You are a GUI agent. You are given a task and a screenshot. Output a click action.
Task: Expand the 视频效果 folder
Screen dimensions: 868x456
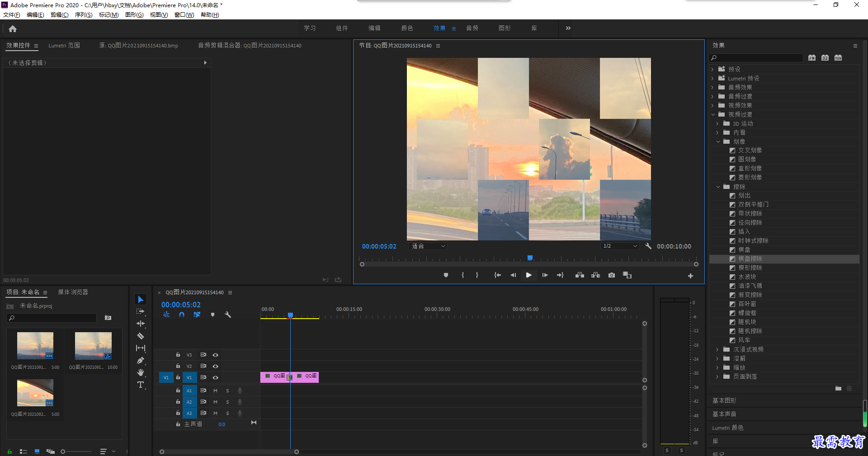pyautogui.click(x=712, y=105)
